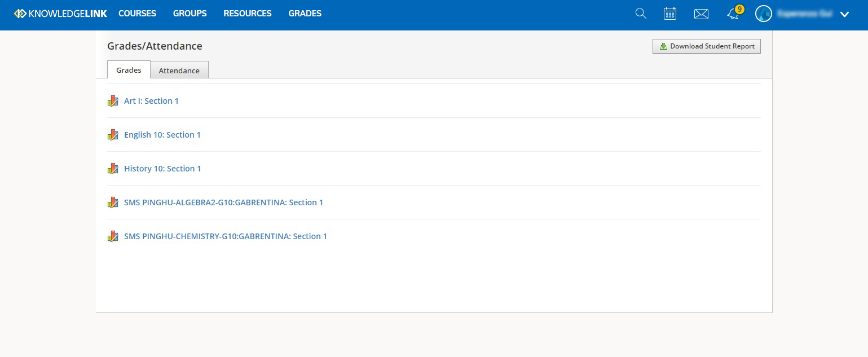
Task: Select the Grades tab
Action: (x=129, y=69)
